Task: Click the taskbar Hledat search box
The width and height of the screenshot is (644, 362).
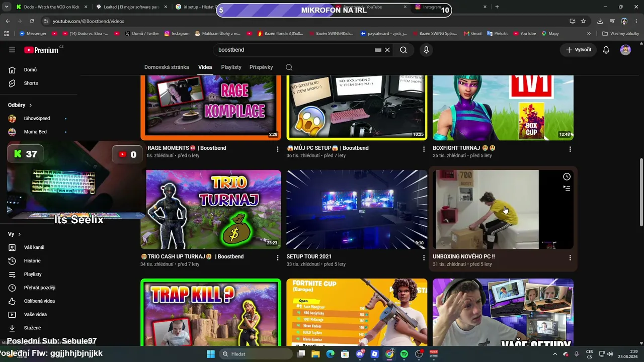Action: (x=255, y=354)
